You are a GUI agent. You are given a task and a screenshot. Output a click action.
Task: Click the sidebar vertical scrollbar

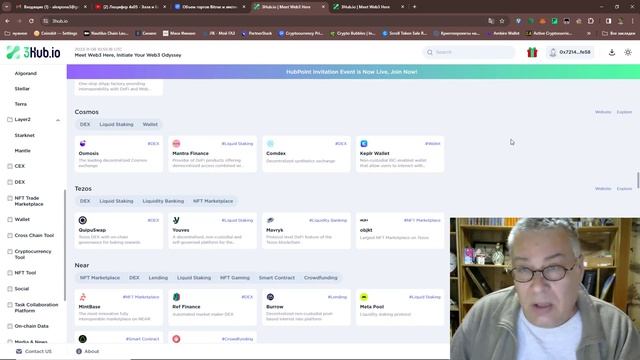pos(64,245)
